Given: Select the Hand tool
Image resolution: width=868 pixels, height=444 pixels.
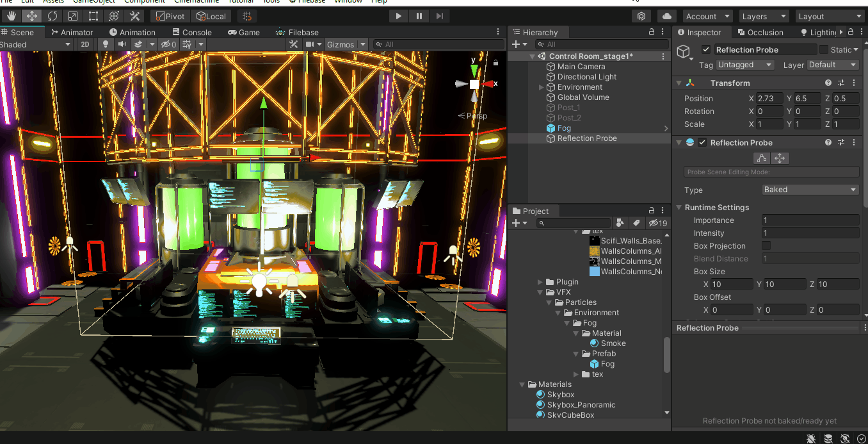Looking at the screenshot, I should tap(12, 16).
